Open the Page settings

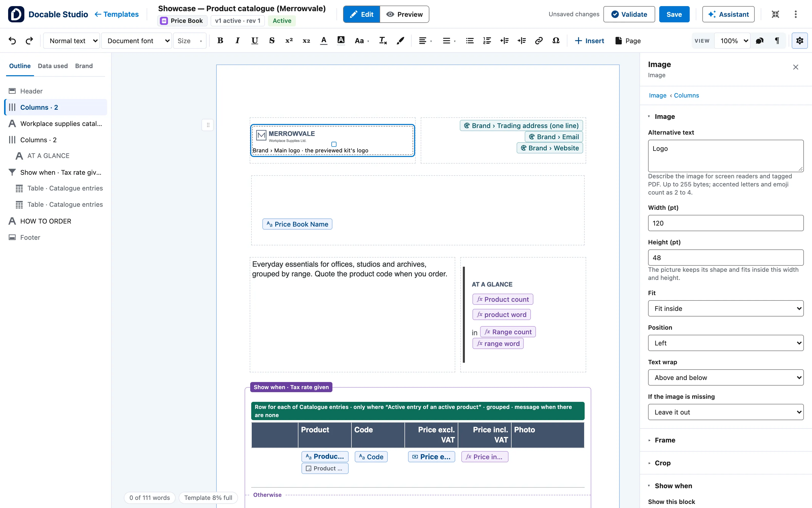(x=628, y=41)
